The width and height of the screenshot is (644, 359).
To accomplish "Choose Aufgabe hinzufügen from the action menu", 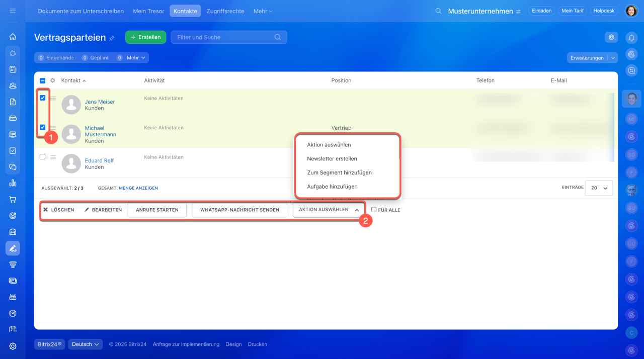I will pos(333,187).
